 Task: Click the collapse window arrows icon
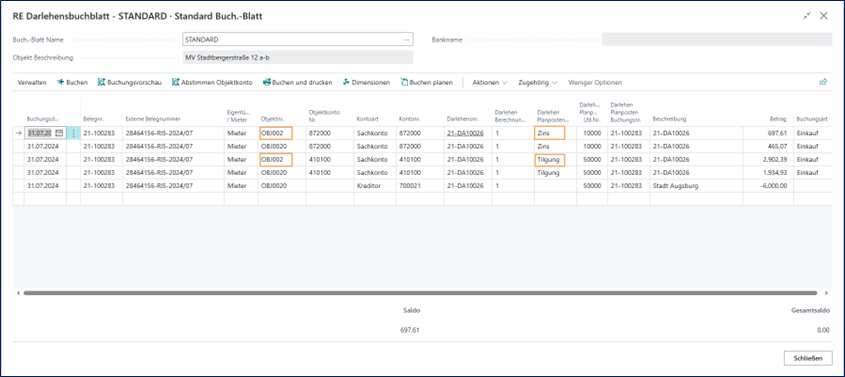(807, 16)
